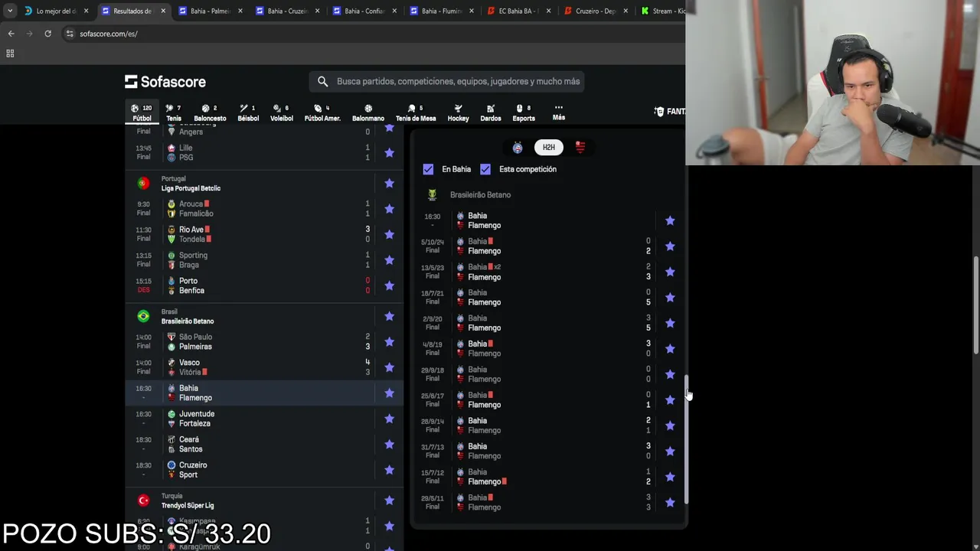Toggle favorite star for 4/8/19 Bahia-Flamengo match
Screen dimensions: 980x551
click(670, 348)
